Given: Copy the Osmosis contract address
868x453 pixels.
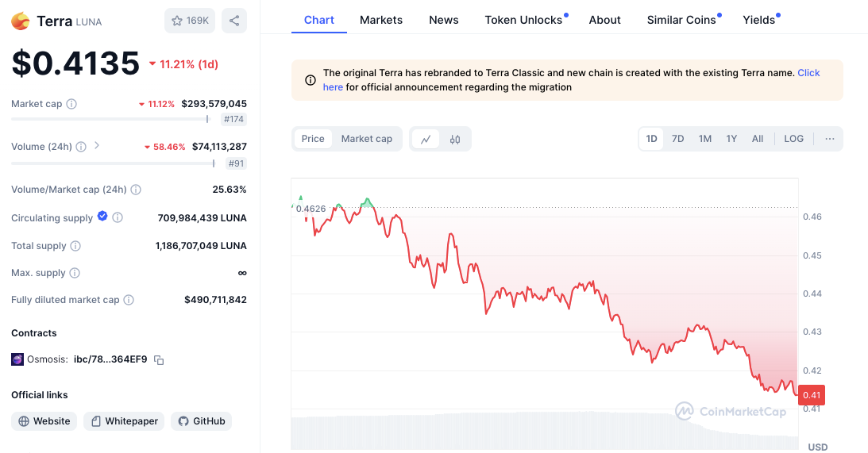Looking at the screenshot, I should point(159,360).
